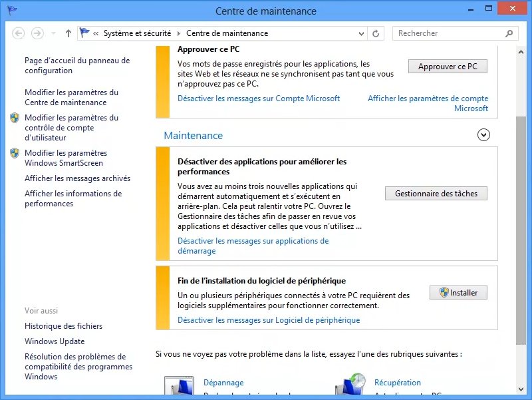Click the refresh icon in address bar

pos(376,33)
